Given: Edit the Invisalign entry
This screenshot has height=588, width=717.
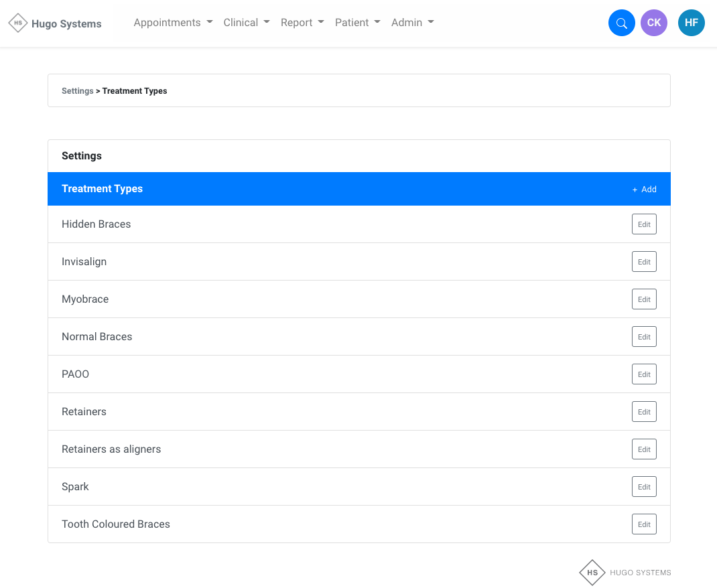Looking at the screenshot, I should tap(644, 262).
